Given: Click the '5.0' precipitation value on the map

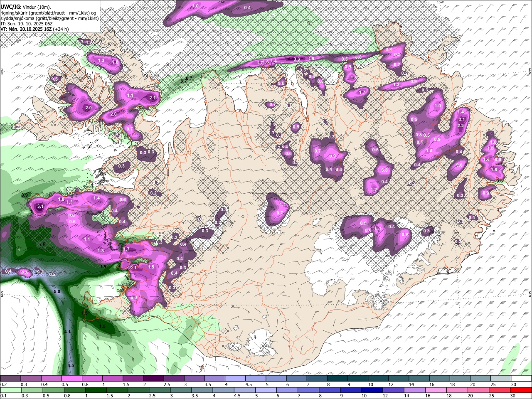Looking at the screenshot, I should (x=57, y=292).
